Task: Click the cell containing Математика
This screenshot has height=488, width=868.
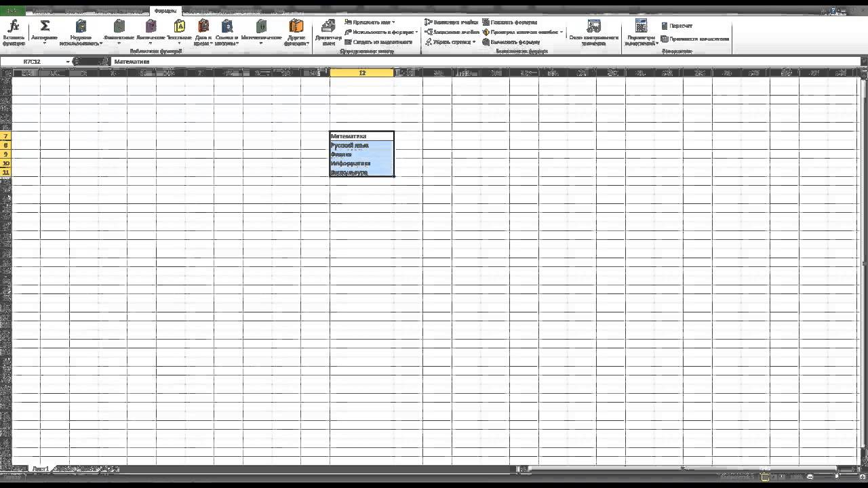Action: coord(361,136)
